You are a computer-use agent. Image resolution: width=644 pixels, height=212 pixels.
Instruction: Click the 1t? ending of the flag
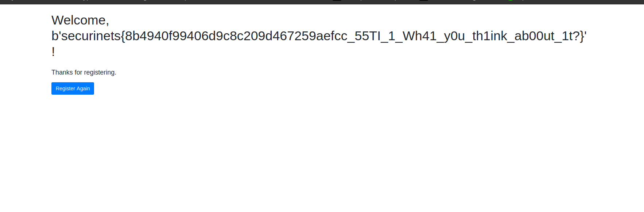click(571, 36)
